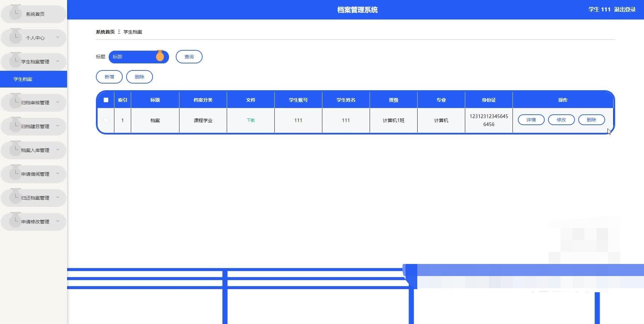Click the chevron beside 申请借阅管理
This screenshot has height=324, width=644.
[58, 174]
